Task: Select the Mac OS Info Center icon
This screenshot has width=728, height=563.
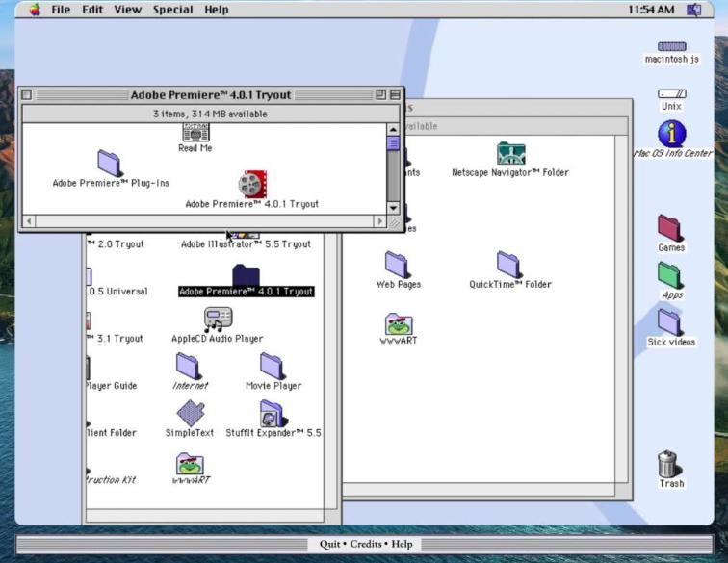Action: coord(671,134)
